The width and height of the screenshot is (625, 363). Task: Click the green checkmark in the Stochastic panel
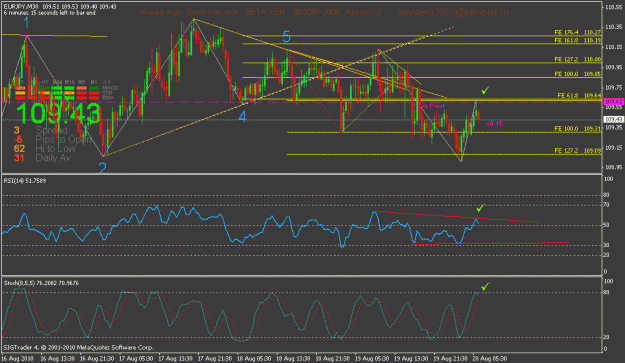485,286
